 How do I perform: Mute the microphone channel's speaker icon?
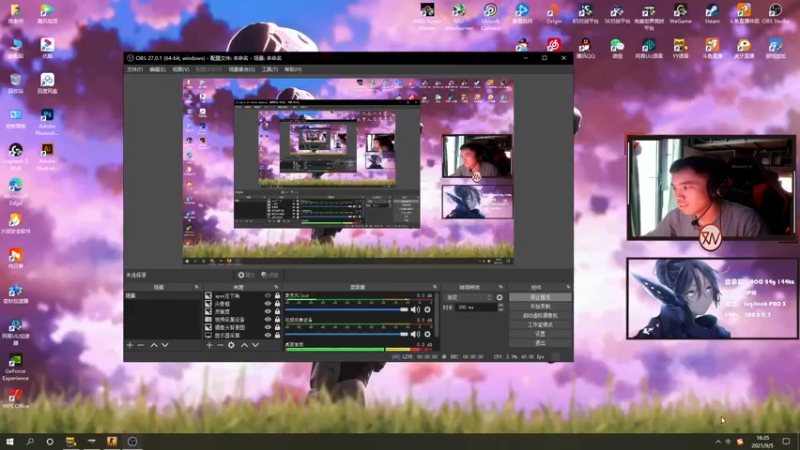[x=415, y=310]
